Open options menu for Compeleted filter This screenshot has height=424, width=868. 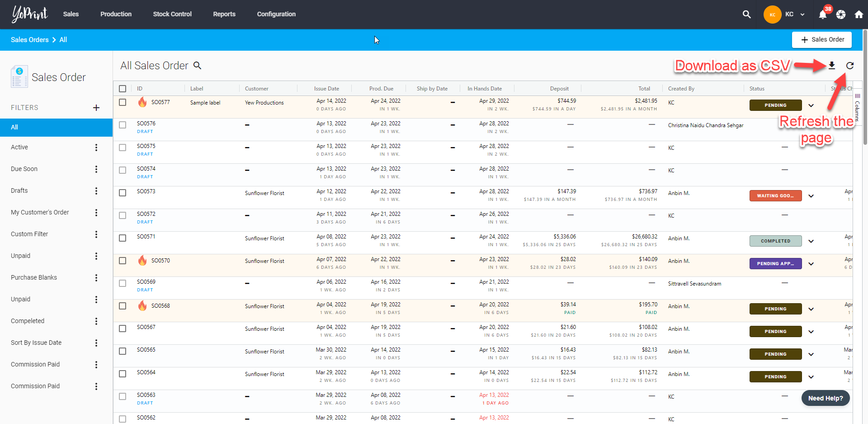point(96,321)
